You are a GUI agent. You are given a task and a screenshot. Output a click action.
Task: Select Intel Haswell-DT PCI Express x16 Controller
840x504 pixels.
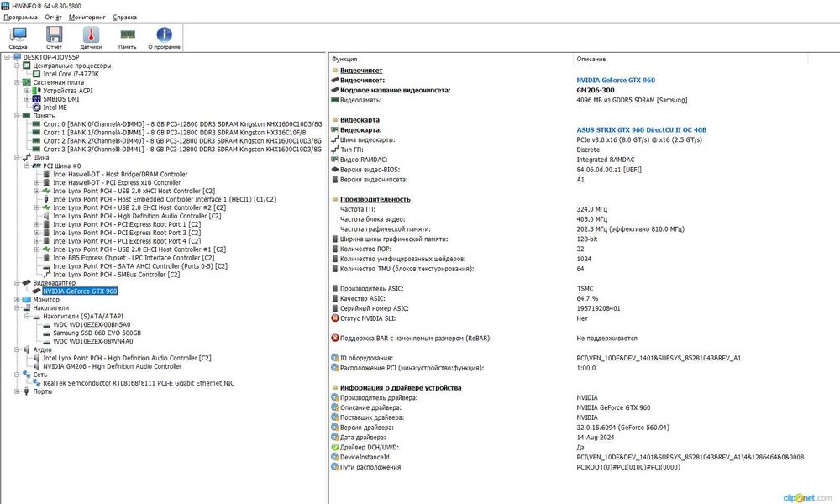[x=117, y=182]
